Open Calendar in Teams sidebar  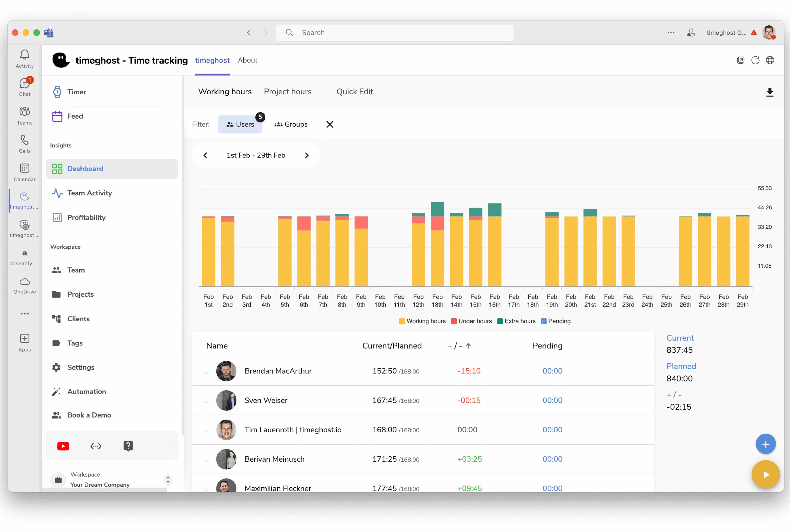[x=24, y=172]
